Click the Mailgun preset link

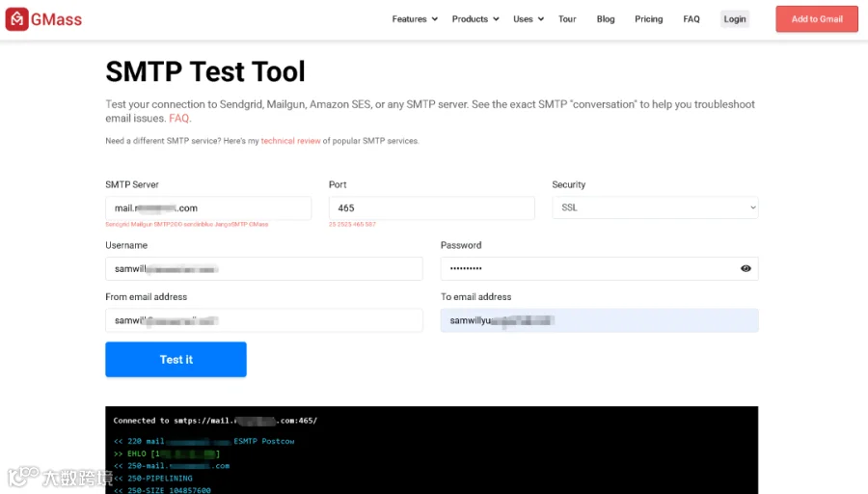point(141,224)
